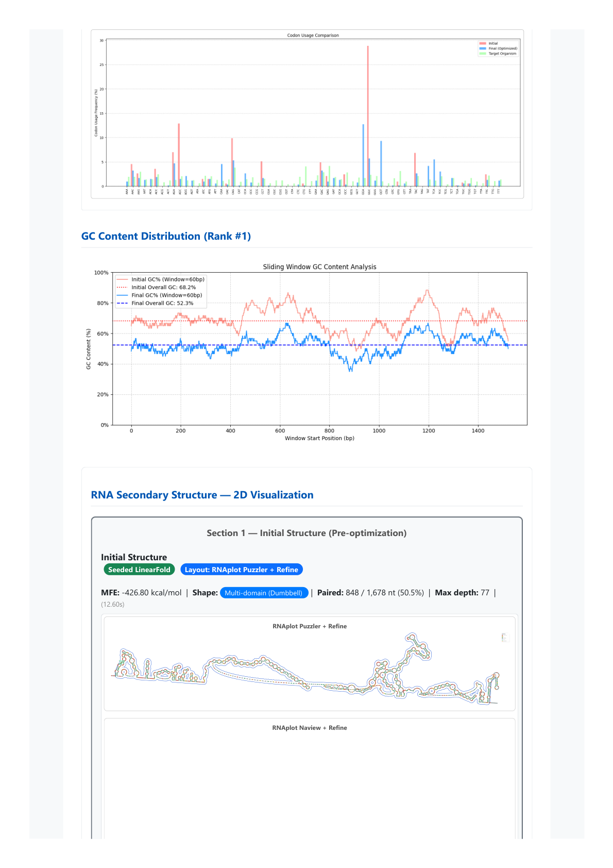Click the Initial GC% (Window=60bp) legend entry
The image size is (613, 868).
pos(167,279)
